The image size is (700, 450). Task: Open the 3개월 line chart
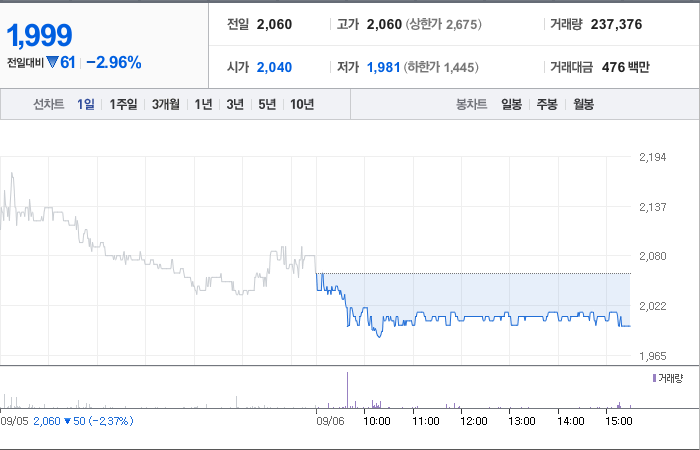click(x=166, y=104)
